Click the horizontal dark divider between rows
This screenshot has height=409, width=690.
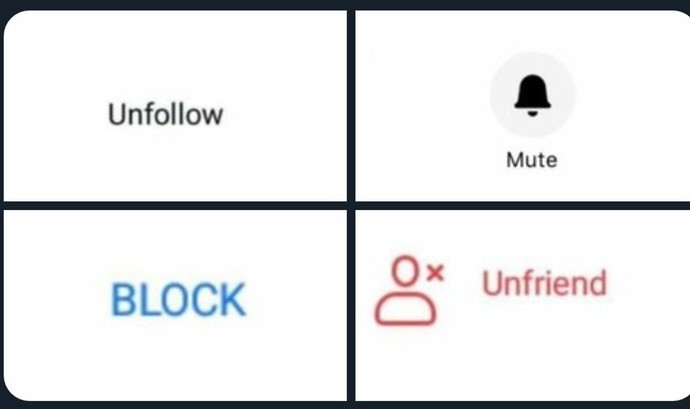(x=345, y=206)
